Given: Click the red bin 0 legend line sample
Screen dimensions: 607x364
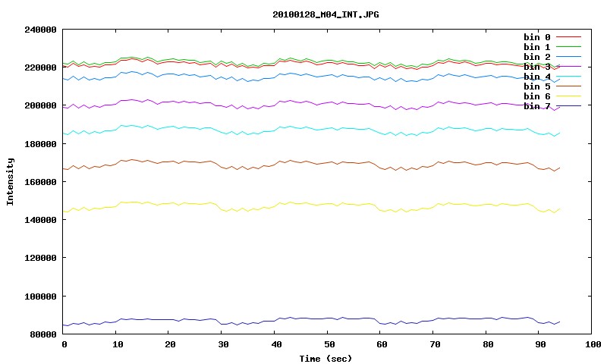Looking at the screenshot, I should point(568,37).
